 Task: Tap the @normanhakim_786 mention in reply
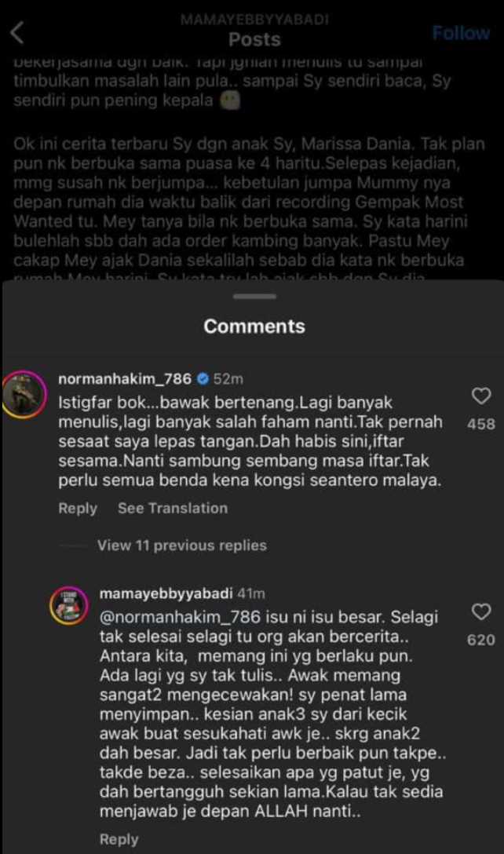click(x=181, y=617)
